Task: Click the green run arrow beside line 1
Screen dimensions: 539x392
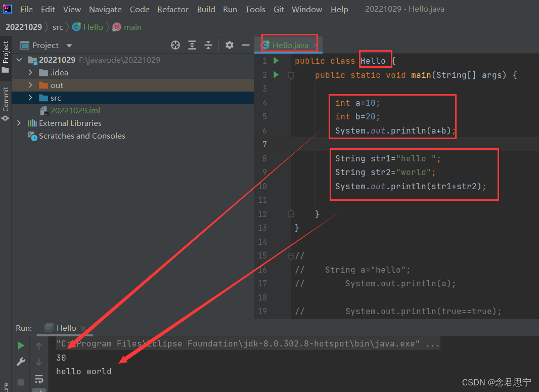Action: (276, 60)
